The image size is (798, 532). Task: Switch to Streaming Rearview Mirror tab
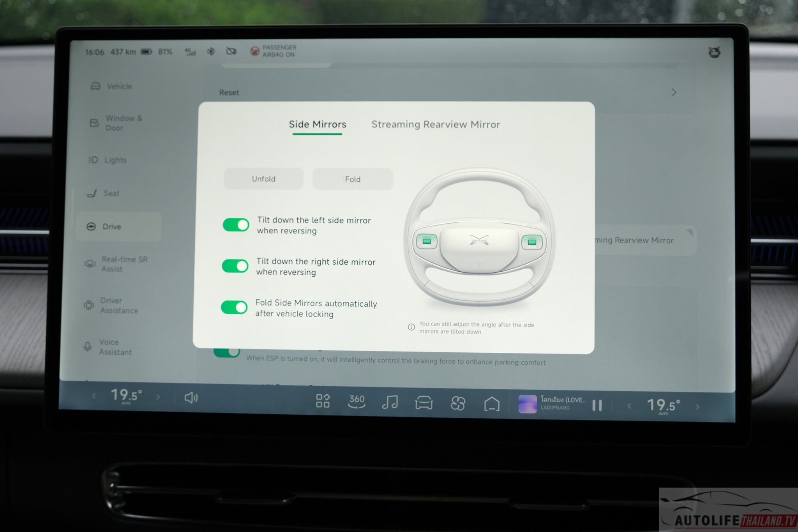point(436,125)
